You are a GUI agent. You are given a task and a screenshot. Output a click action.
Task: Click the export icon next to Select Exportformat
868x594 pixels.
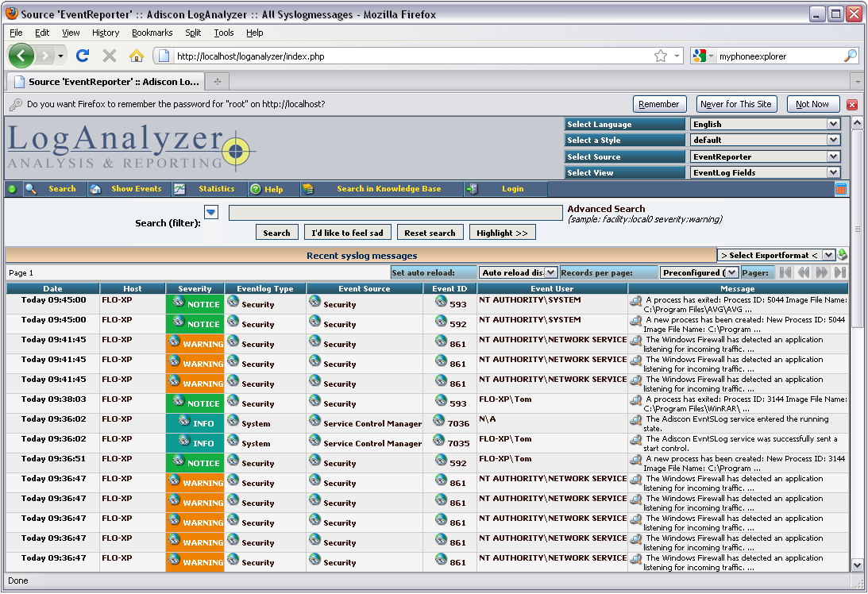pos(843,255)
